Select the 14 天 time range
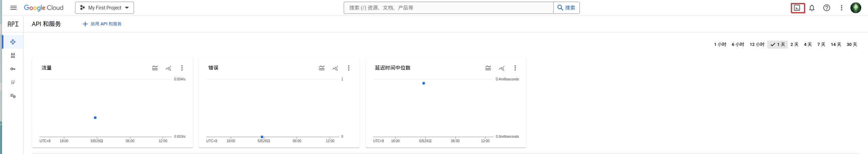This screenshot has width=868, height=154. [836, 45]
